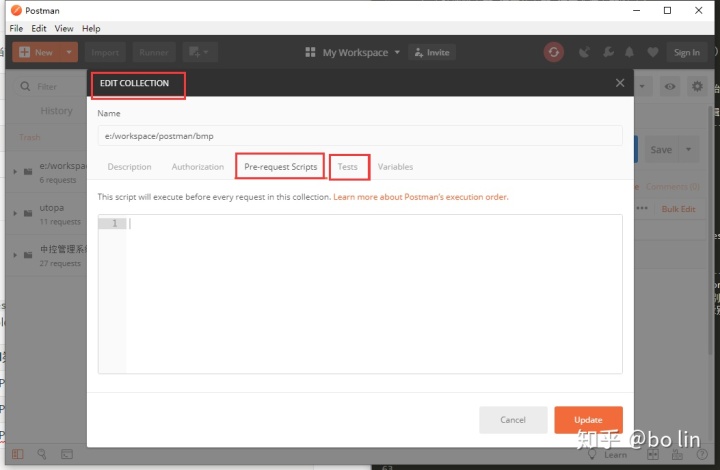Screen dimensions: 720x470
Task: Click the Import button
Action: pos(105,52)
